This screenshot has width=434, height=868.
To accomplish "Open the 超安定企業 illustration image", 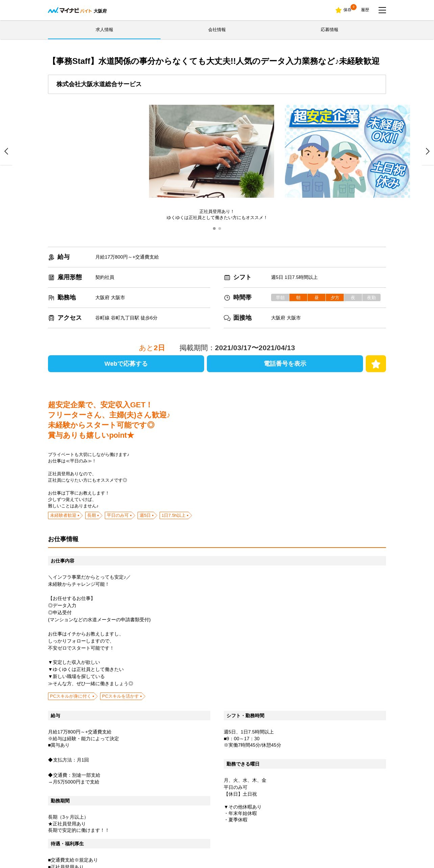I will coord(347,151).
